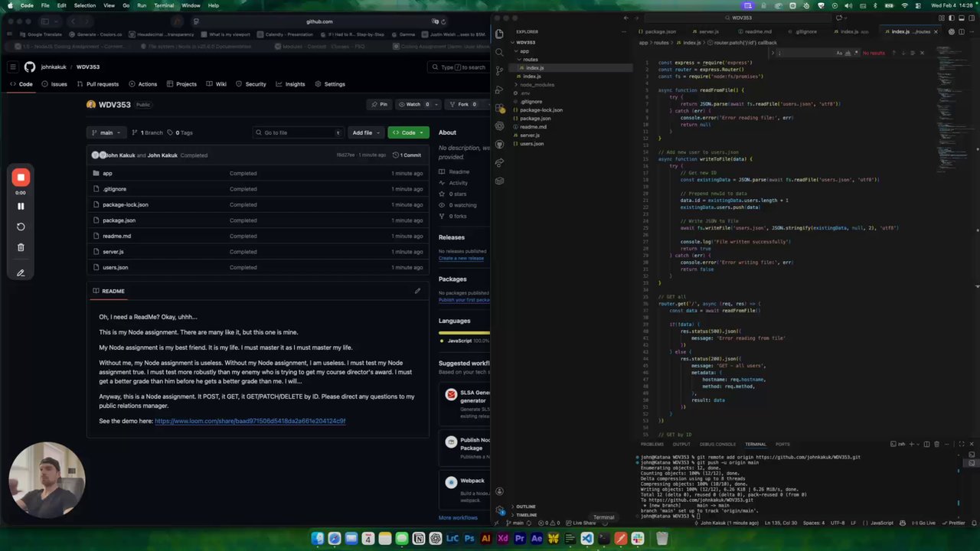Open the Manage gear in VS Code activity bar

[x=499, y=510]
